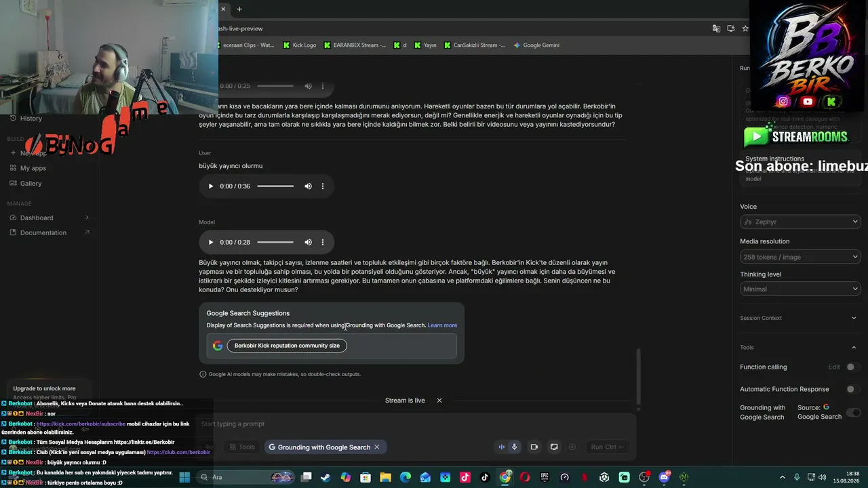868x488 pixels.
Task: Open the Google Gemini bookmark
Action: pyautogui.click(x=536, y=45)
